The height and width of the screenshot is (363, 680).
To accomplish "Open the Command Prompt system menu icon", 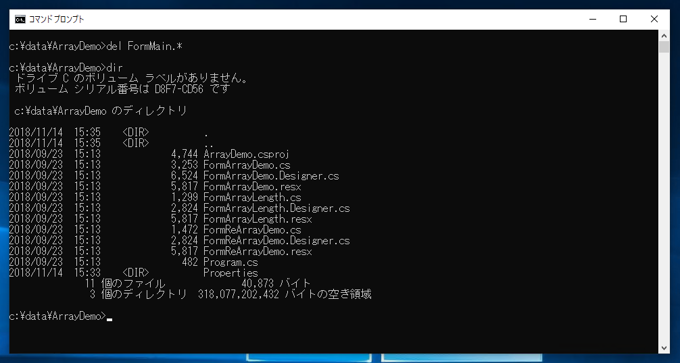I will click(x=20, y=20).
